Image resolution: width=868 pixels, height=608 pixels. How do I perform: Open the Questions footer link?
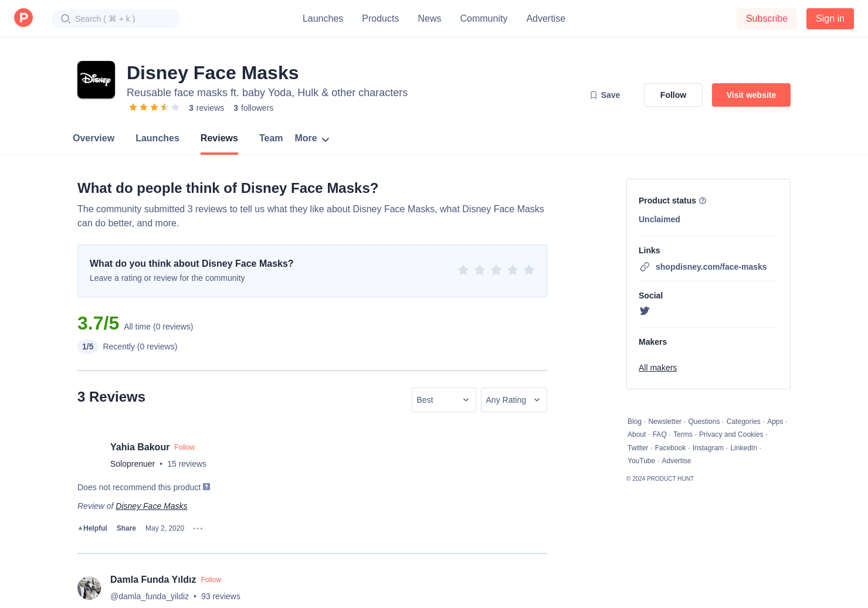[x=704, y=422]
